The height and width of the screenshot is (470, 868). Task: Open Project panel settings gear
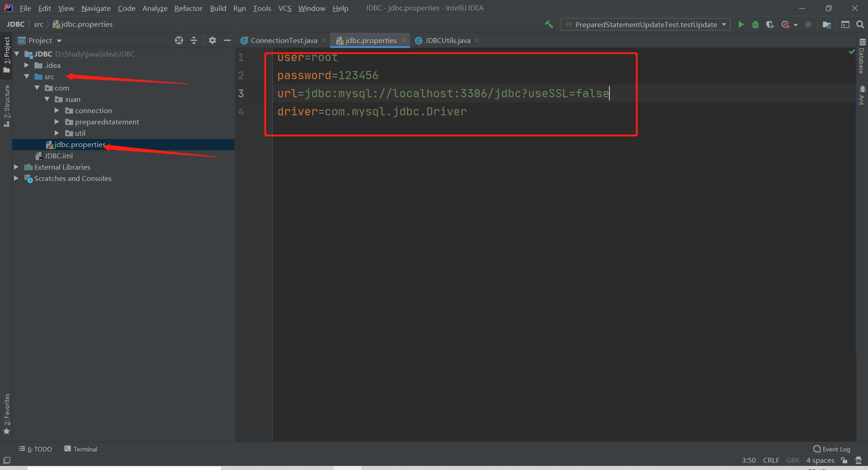[x=212, y=40]
